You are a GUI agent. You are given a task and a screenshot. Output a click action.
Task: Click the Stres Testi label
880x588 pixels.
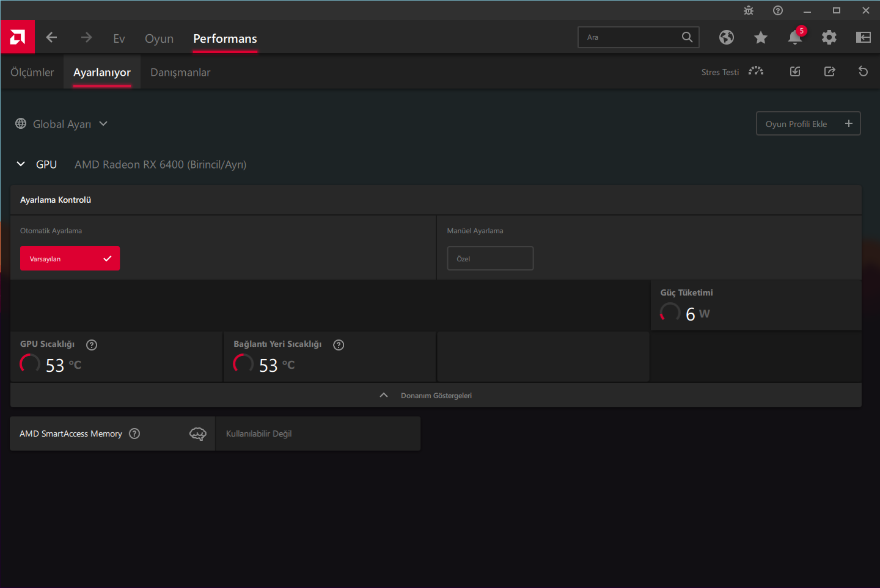(720, 72)
